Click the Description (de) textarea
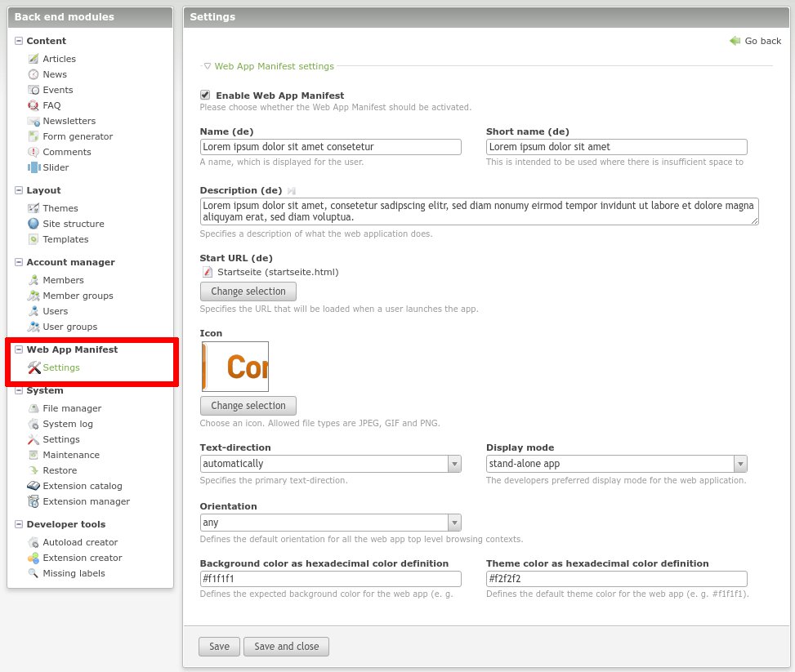Image resolution: width=795 pixels, height=672 pixels. click(479, 211)
